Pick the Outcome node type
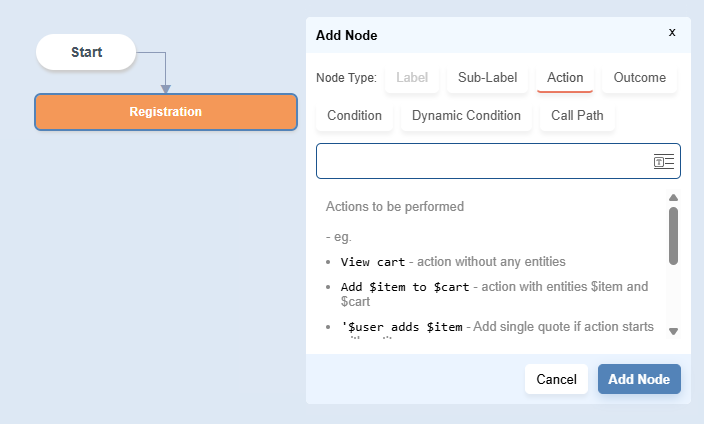The image size is (704, 424). click(640, 77)
